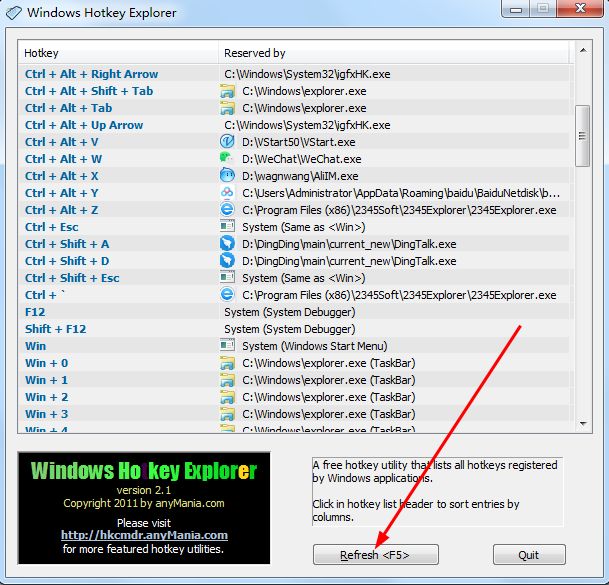The width and height of the screenshot is (609, 585).
Task: Click the explorer icon in Win + 2 row
Action: pyautogui.click(x=227, y=397)
